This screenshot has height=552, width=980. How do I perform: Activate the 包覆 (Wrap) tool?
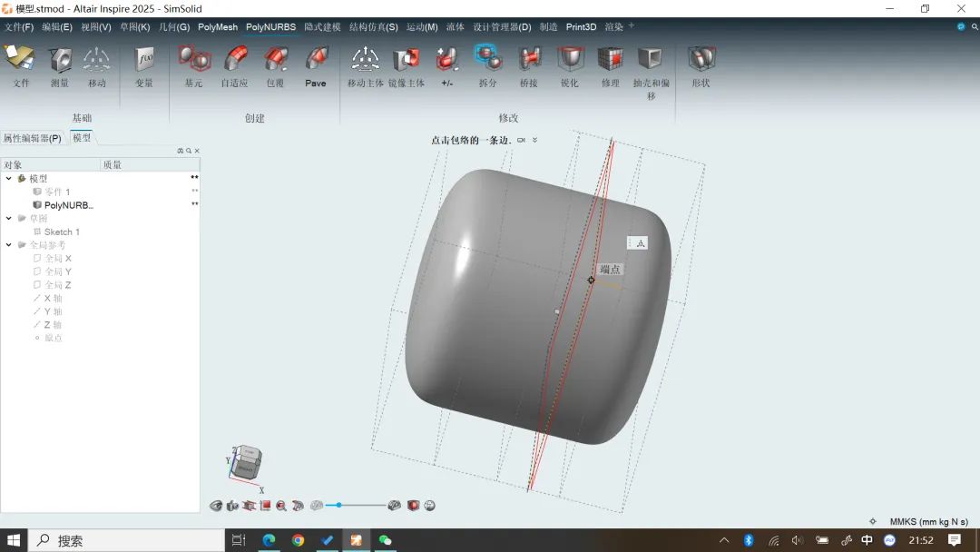point(275,61)
